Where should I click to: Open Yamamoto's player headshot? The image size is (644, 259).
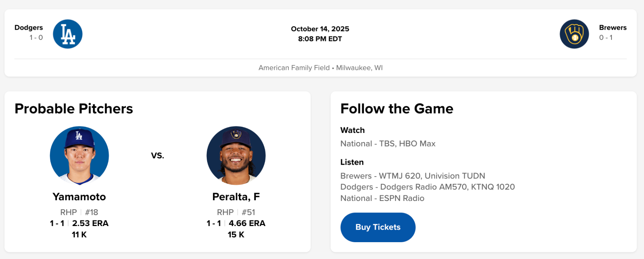tap(79, 155)
